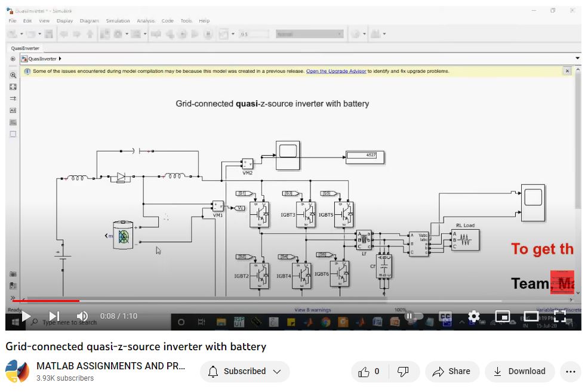The image size is (588, 392).
Task: Open Simulink Code menu in video
Action: [168, 21]
